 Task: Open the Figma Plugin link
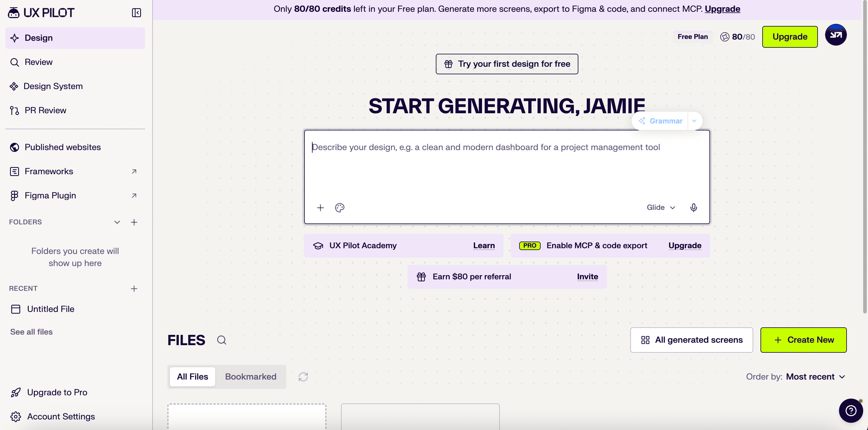point(75,195)
